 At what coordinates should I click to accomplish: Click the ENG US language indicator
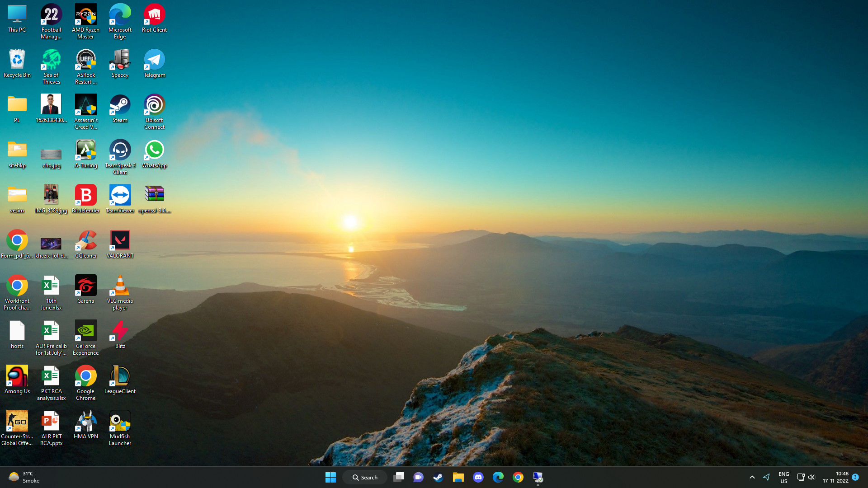pos(783,477)
